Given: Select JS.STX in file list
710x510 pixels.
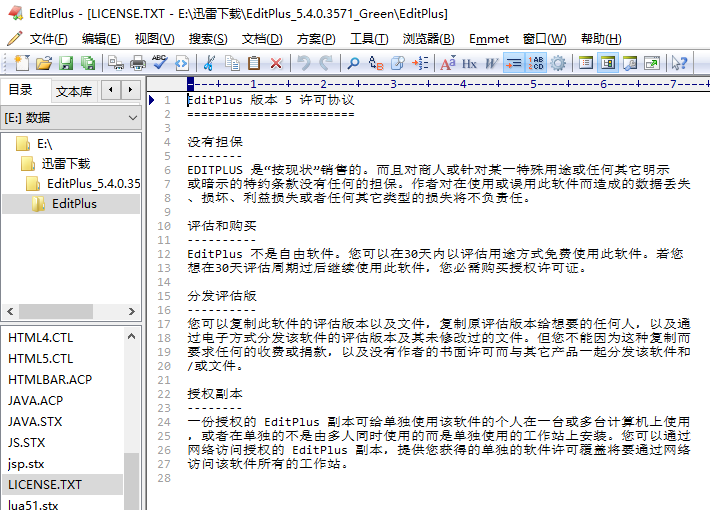Looking at the screenshot, I should [x=26, y=443].
